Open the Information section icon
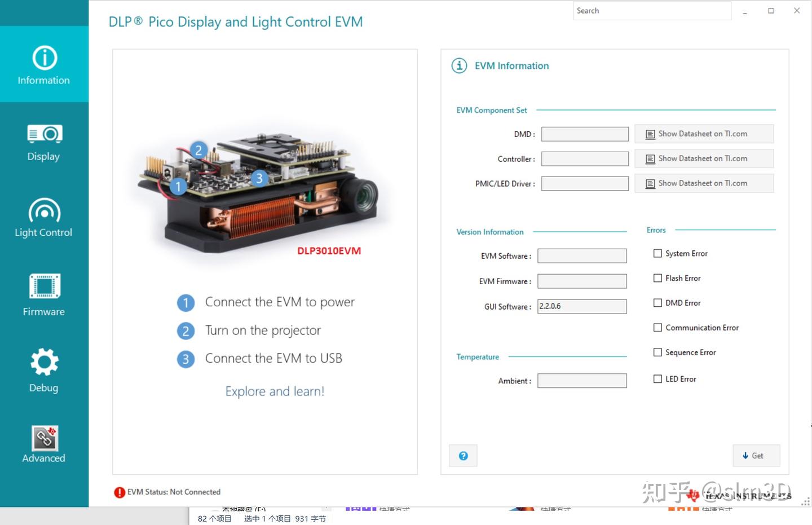The width and height of the screenshot is (812, 525). click(x=45, y=58)
